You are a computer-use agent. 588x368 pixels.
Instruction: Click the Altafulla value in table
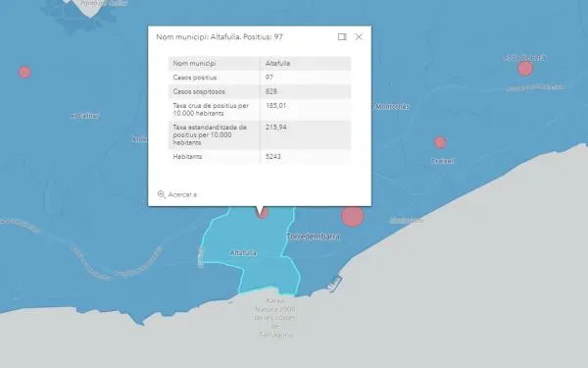tap(277, 63)
